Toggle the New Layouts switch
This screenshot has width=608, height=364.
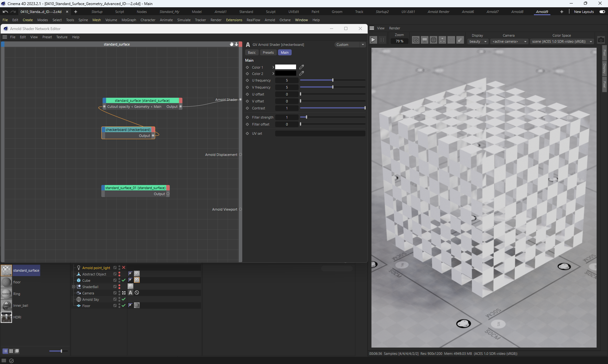pos(602,12)
